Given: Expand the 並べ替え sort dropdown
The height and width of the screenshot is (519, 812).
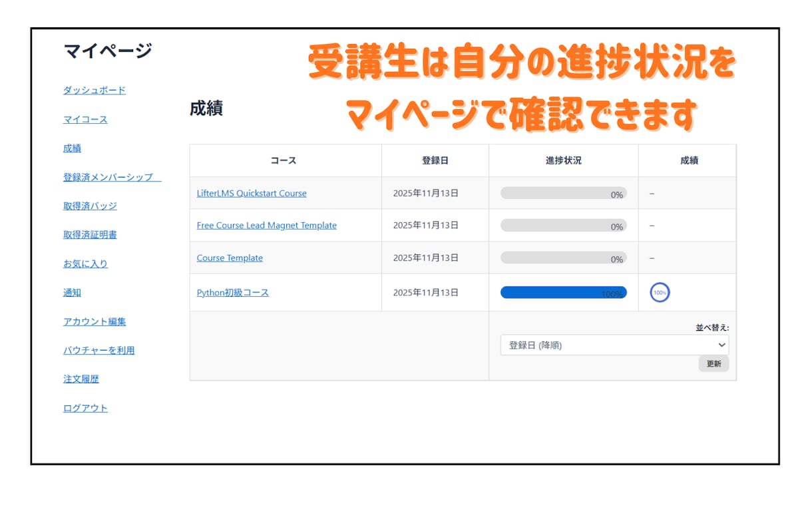Looking at the screenshot, I should click(614, 345).
